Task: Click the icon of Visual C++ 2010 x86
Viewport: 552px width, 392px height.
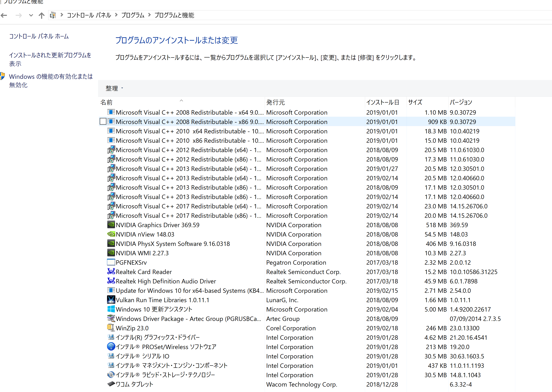Action: 111,140
